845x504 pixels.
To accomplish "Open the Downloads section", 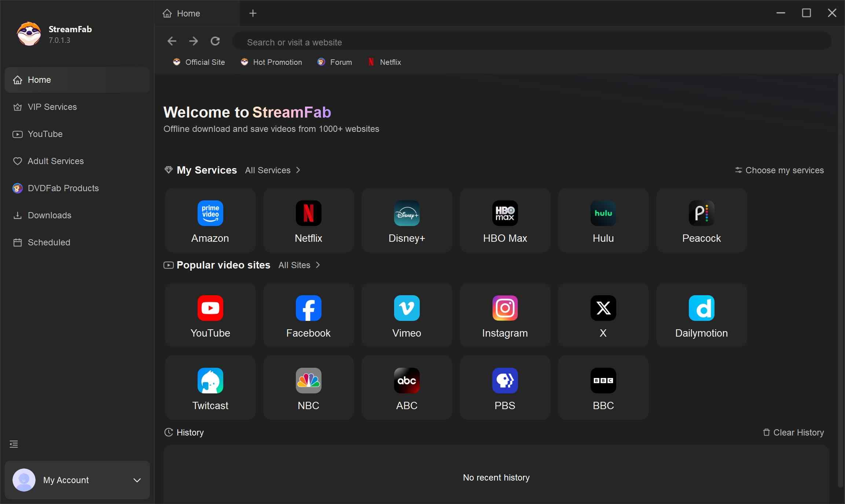I will pyautogui.click(x=49, y=215).
